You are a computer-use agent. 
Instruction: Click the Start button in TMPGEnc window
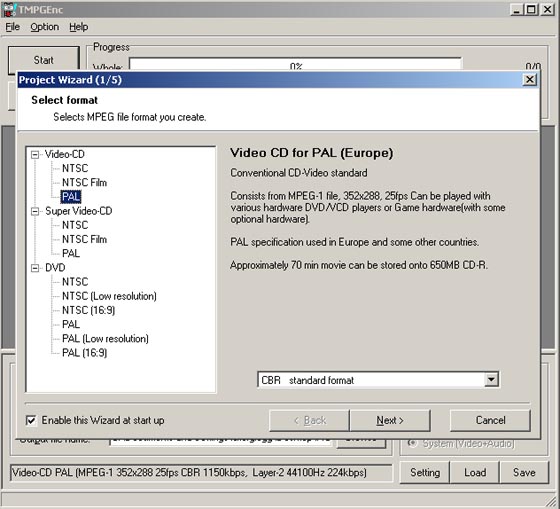coord(44,59)
